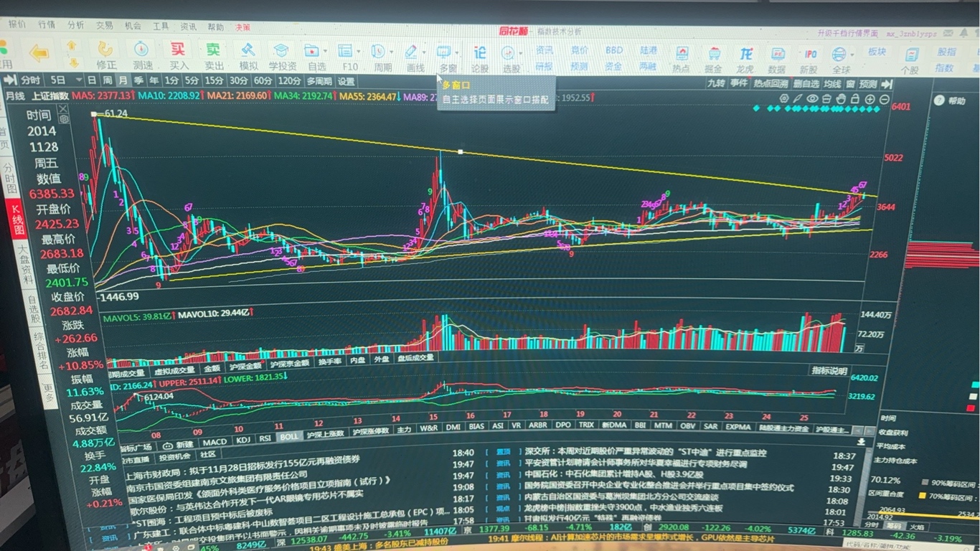The width and height of the screenshot is (980, 551).
Task: Expand the 全球 dropdown arrow
Action: (852, 55)
